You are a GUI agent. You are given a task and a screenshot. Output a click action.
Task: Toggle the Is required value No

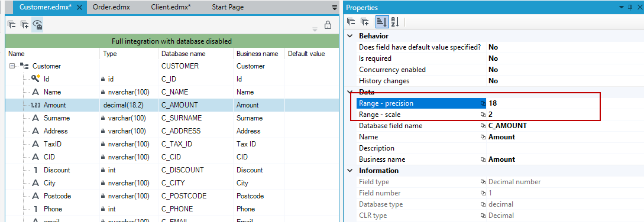click(x=565, y=58)
